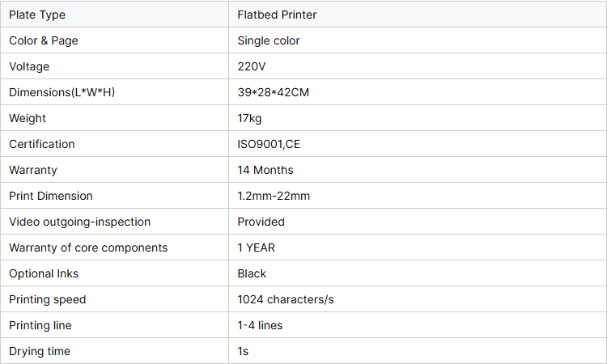Select the '1.2mm-22mm' value cell
The height and width of the screenshot is (364, 607).
click(274, 196)
